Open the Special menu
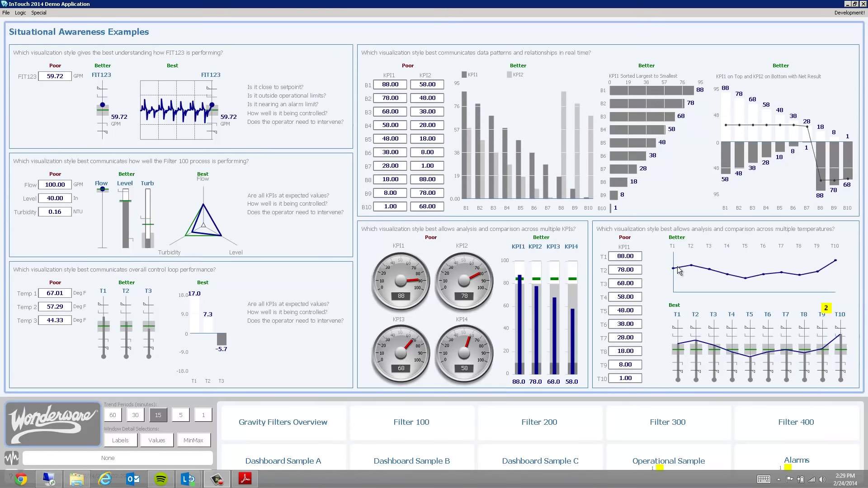 point(39,13)
